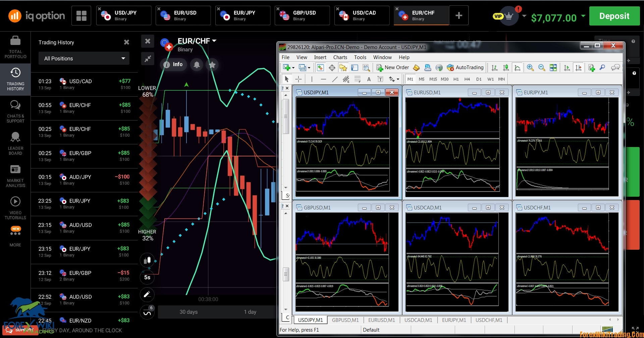This screenshot has height=338, width=644.
Task: Switch to the GBPUSD,M1 tab at bottom
Action: click(345, 320)
